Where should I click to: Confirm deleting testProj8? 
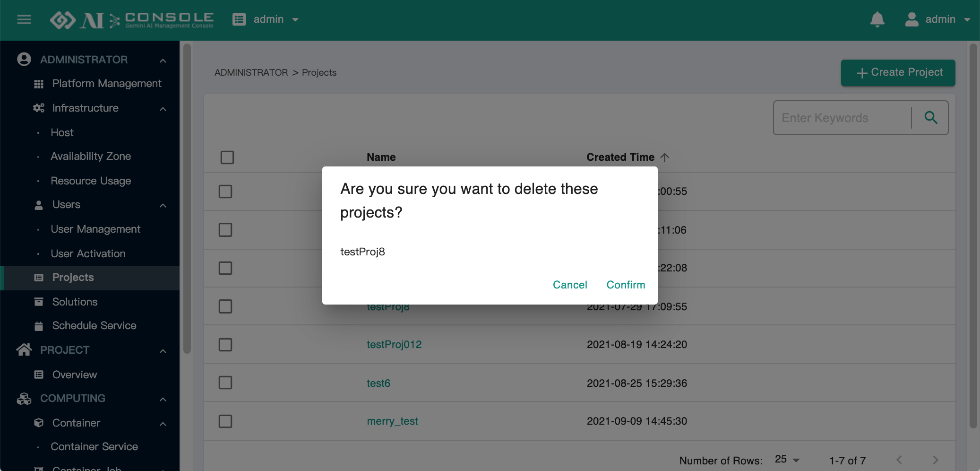click(x=626, y=285)
